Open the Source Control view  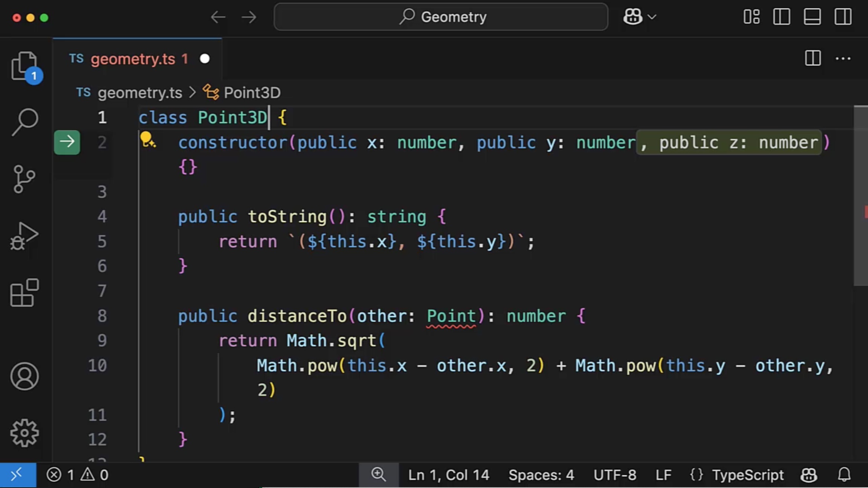pyautogui.click(x=24, y=179)
